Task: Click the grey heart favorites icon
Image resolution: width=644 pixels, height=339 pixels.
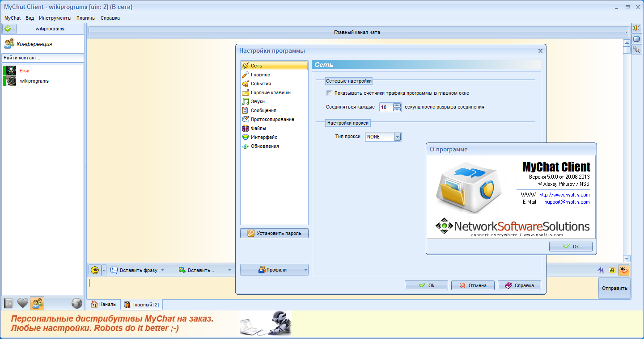Action: click(x=23, y=303)
